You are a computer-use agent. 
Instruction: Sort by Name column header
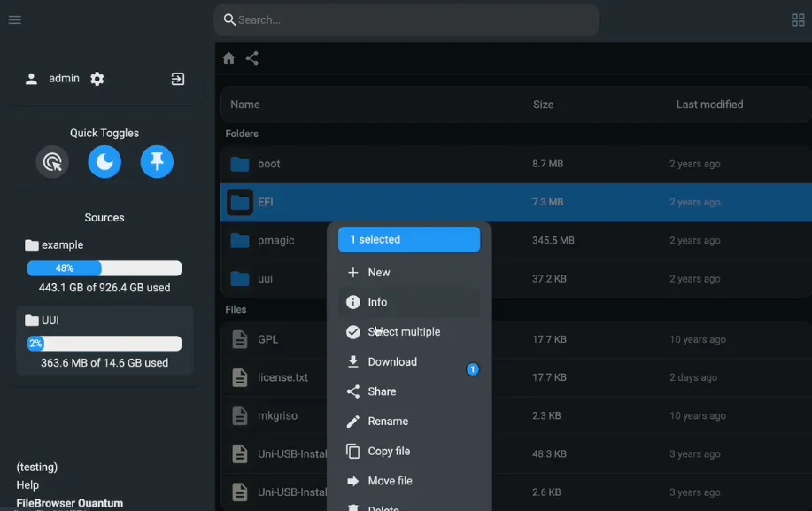coord(245,105)
